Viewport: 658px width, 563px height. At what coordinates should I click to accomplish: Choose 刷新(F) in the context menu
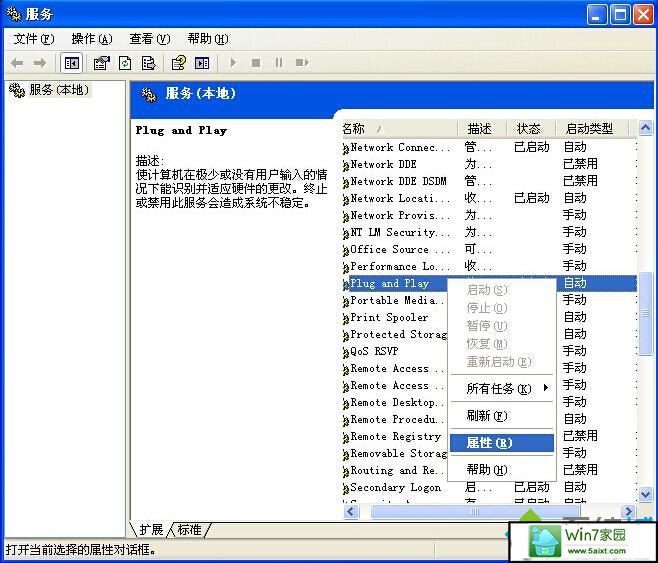click(502, 416)
